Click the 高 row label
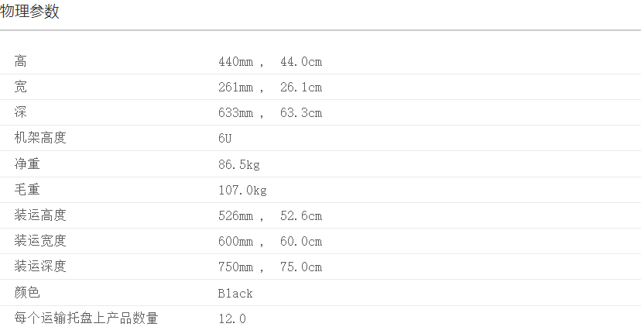 pyautogui.click(x=21, y=61)
